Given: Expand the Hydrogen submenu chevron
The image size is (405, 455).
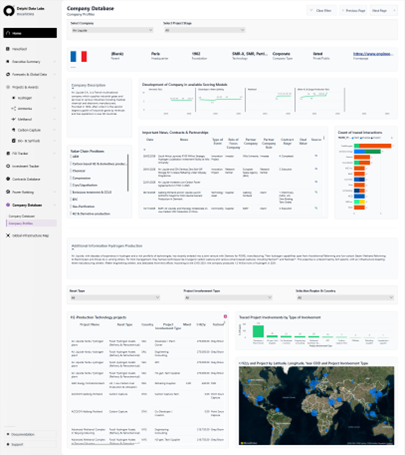Looking at the screenshot, I should click(x=54, y=98).
